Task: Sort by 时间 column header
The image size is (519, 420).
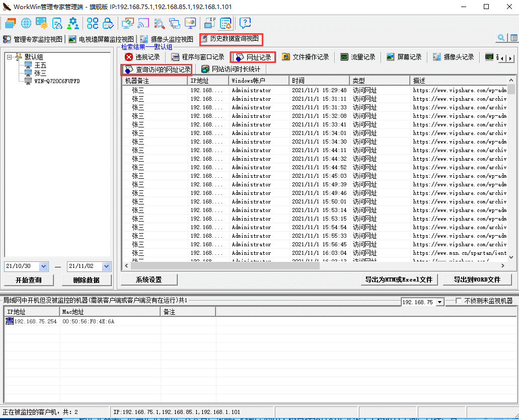Action: (x=319, y=81)
